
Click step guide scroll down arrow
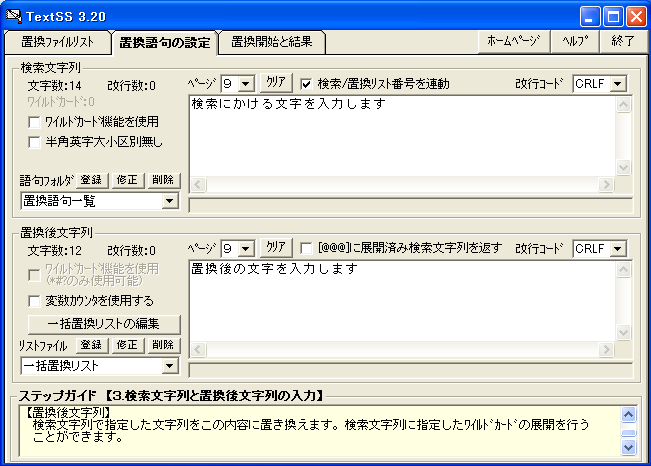628,447
